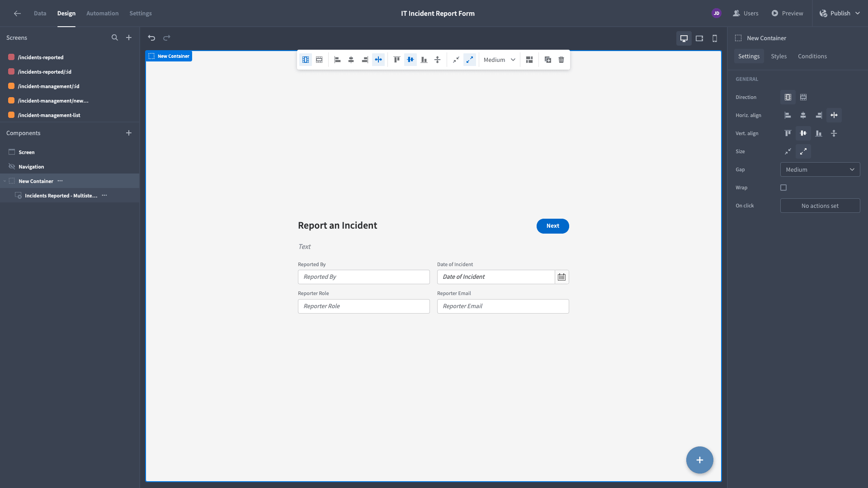Click the Reported By input field
This screenshot has width=868, height=488.
[x=363, y=277]
